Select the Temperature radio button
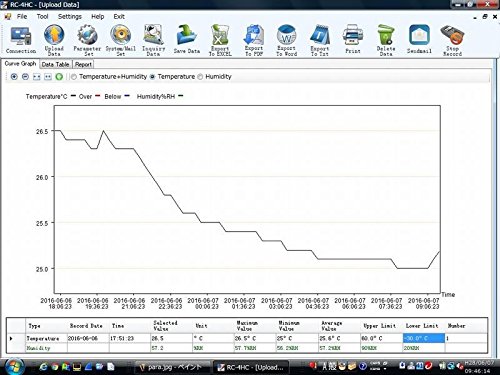The height and width of the screenshot is (375, 500). 152,77
